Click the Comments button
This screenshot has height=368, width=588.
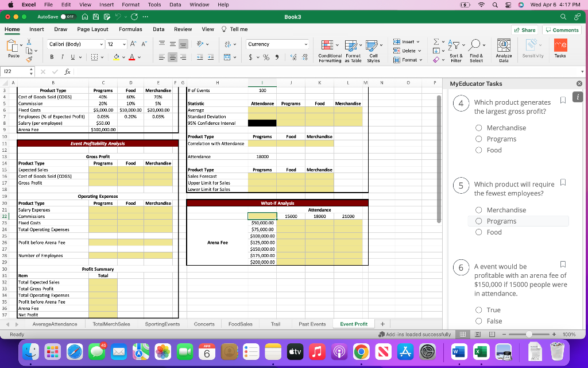(562, 30)
